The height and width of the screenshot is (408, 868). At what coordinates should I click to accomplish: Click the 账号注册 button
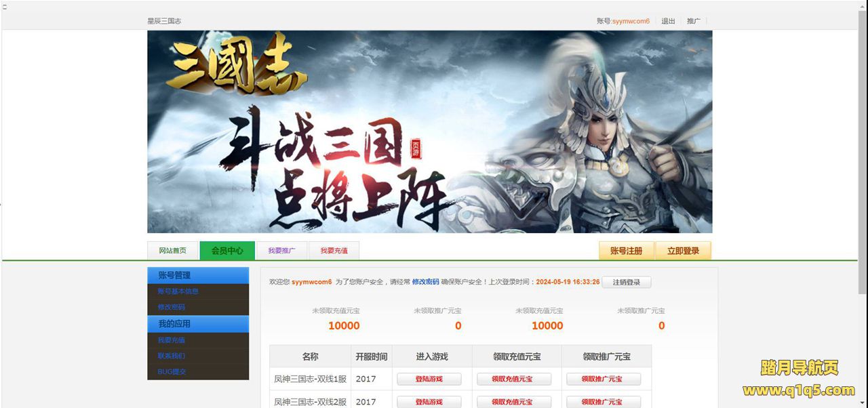pos(626,251)
